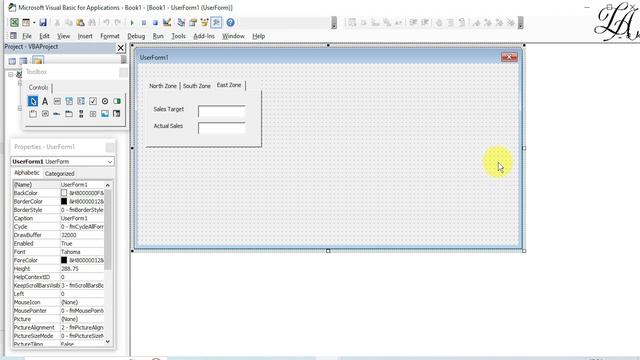Open the Tools menu
This screenshot has width=640, height=360.
point(178,36)
